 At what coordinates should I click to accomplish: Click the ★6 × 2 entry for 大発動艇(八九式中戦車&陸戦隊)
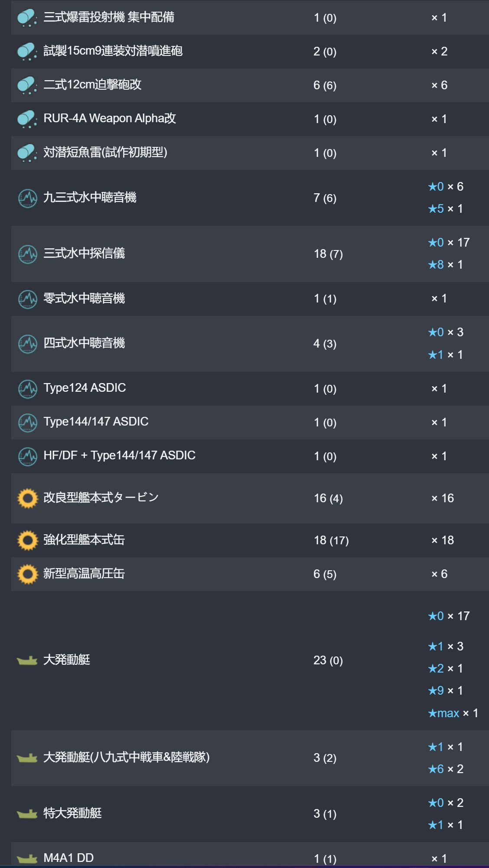click(446, 769)
